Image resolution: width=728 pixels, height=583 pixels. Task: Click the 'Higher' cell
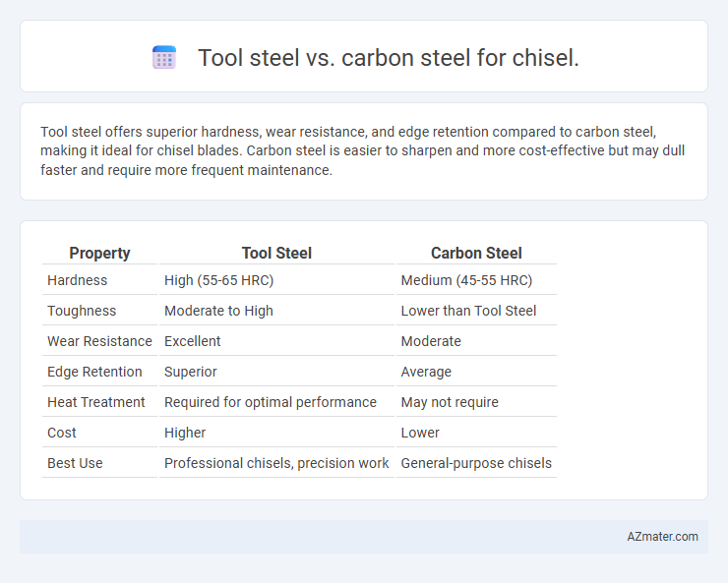(185, 433)
